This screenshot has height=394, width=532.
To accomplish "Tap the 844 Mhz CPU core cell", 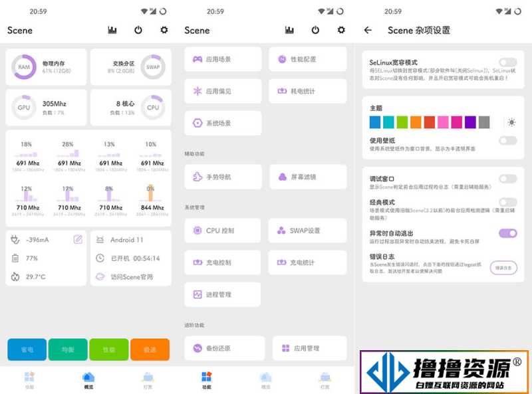I will tap(152, 201).
